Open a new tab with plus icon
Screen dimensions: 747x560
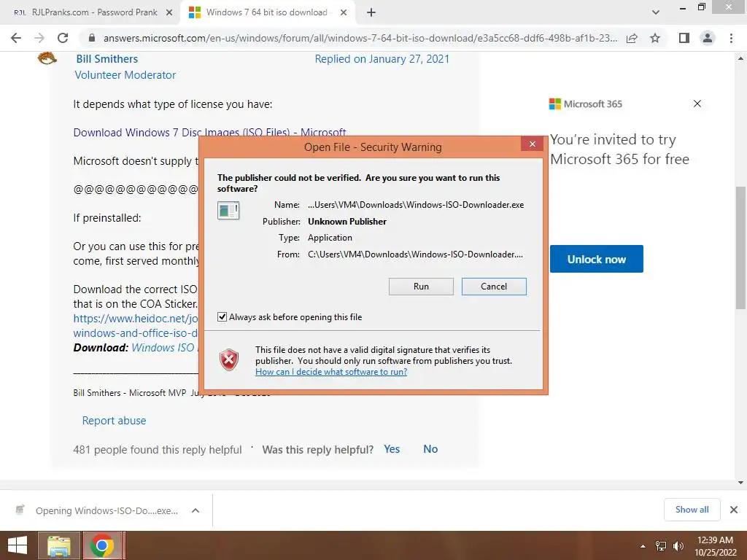[x=371, y=13]
